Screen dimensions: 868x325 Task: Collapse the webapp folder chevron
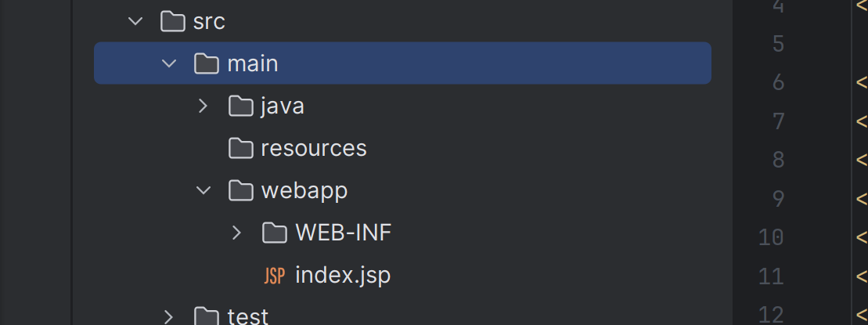[203, 190]
